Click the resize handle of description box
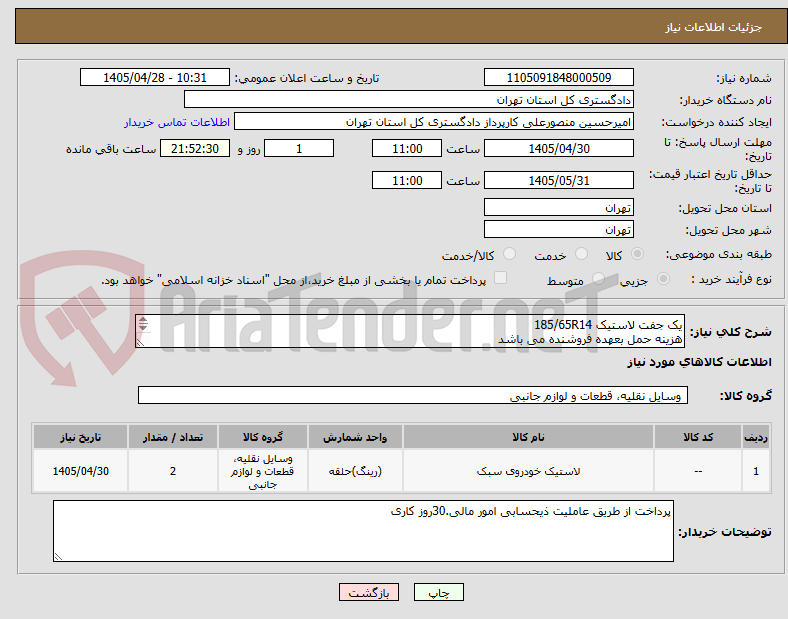 click(x=140, y=343)
